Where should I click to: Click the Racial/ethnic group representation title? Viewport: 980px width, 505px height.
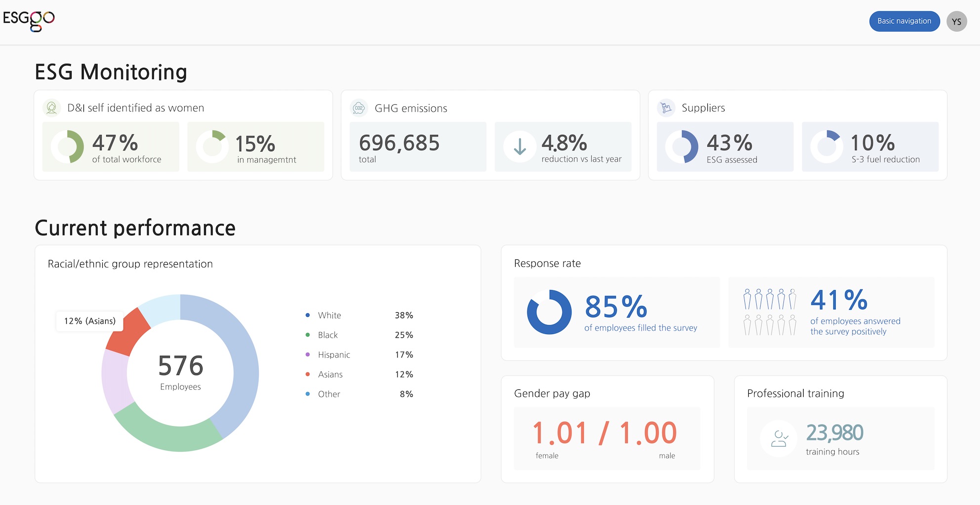pyautogui.click(x=130, y=264)
